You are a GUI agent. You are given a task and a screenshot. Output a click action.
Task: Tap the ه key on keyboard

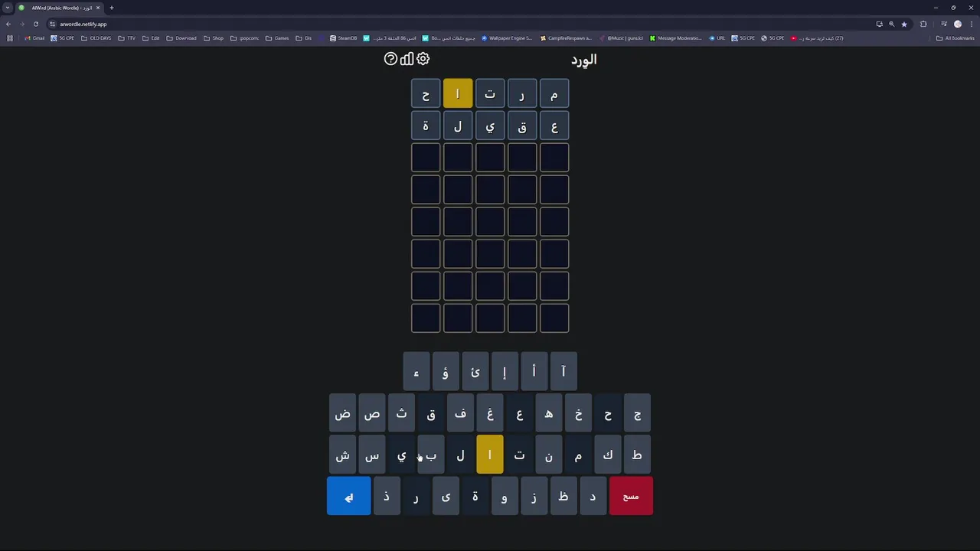(x=549, y=413)
